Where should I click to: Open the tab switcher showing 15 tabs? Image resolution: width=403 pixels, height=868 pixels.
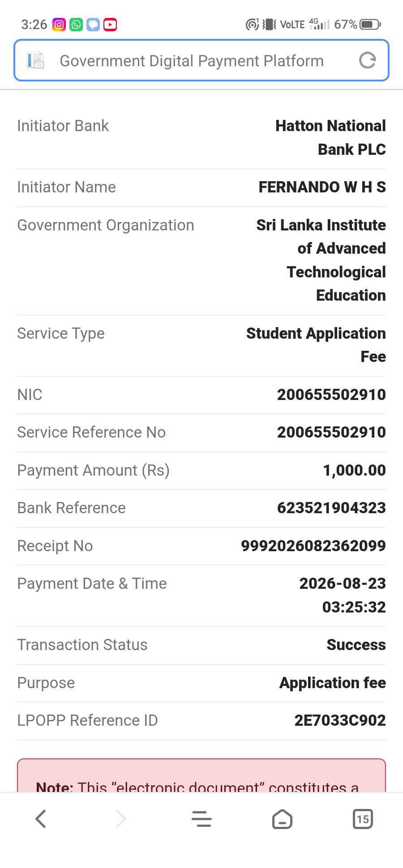pos(363,819)
